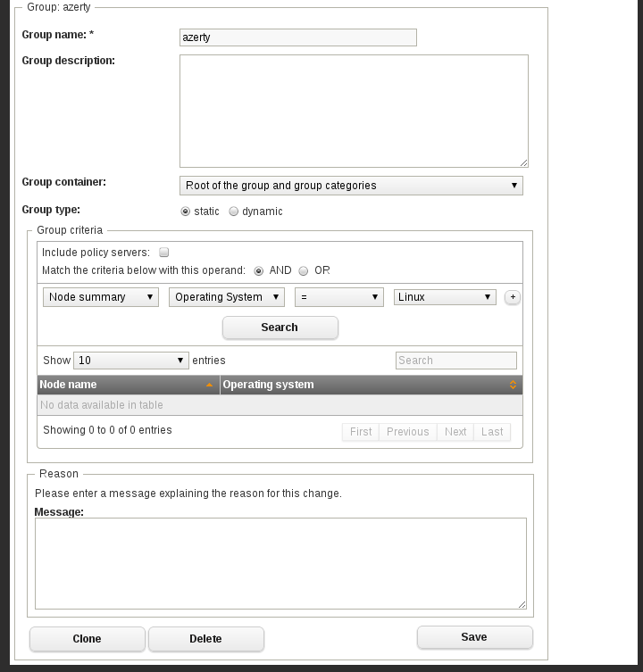Open the equals comparator dropdown
The width and height of the screenshot is (643, 672).
(338, 297)
